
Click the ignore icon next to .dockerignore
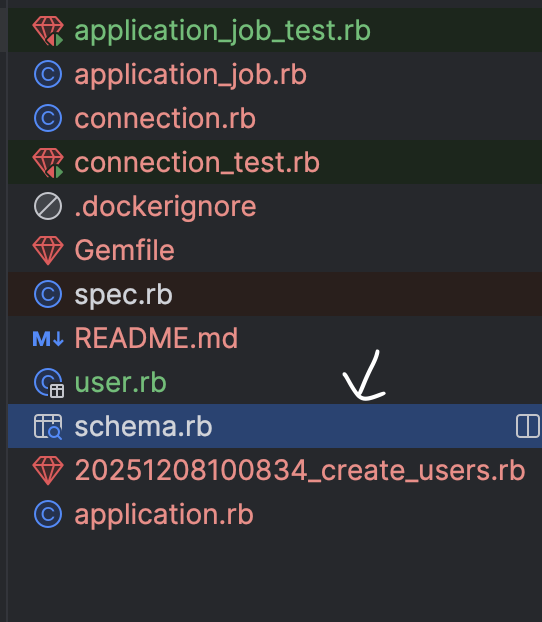tap(48, 206)
